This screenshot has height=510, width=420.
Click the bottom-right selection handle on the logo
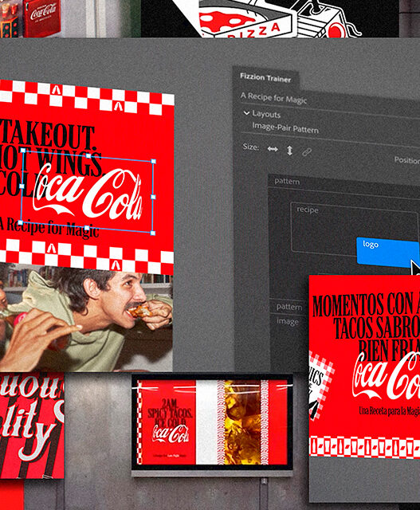pos(153,233)
